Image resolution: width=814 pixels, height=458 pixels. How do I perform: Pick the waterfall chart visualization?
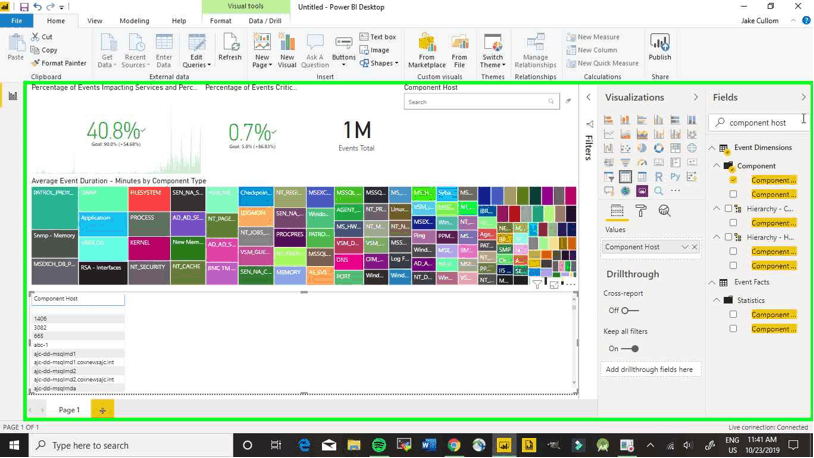608,149
